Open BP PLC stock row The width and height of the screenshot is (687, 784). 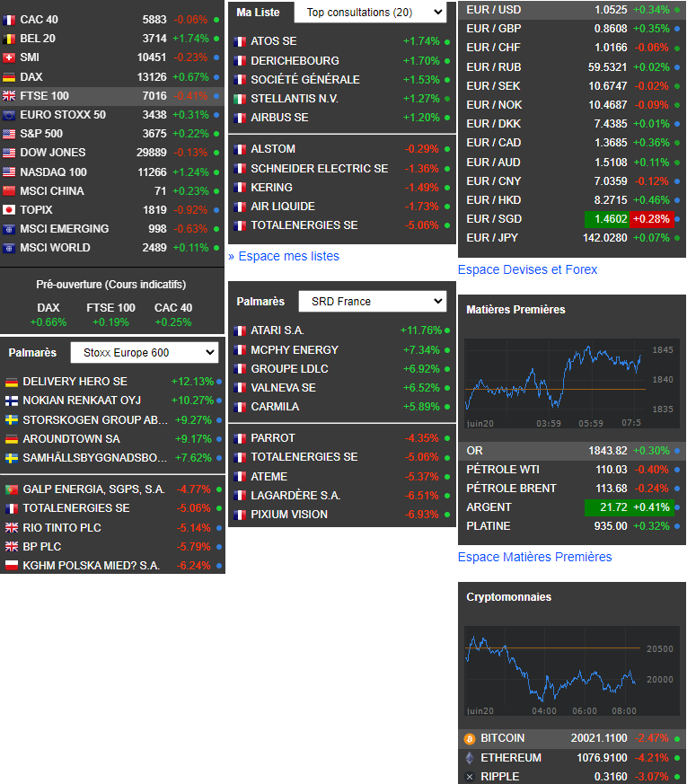click(x=112, y=547)
